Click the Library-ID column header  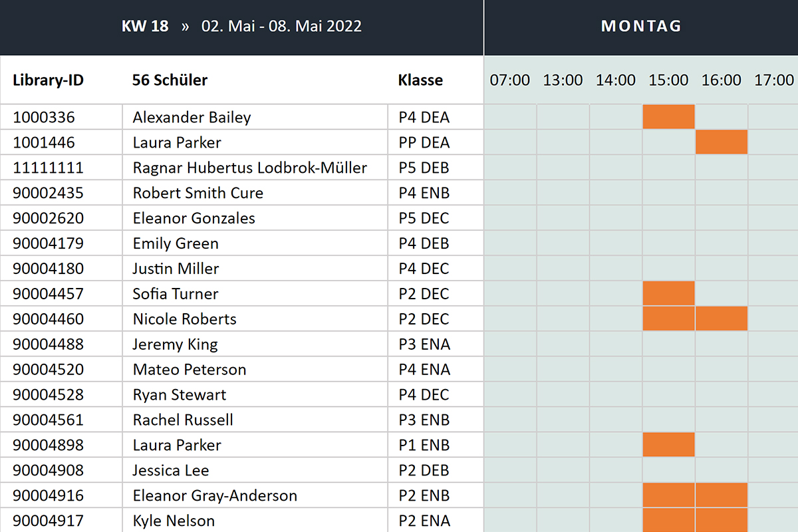(49, 80)
